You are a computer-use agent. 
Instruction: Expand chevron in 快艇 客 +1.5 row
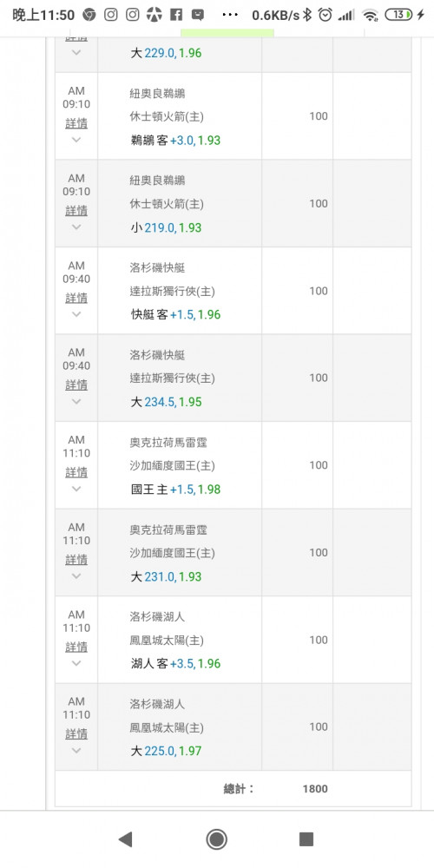(76, 314)
